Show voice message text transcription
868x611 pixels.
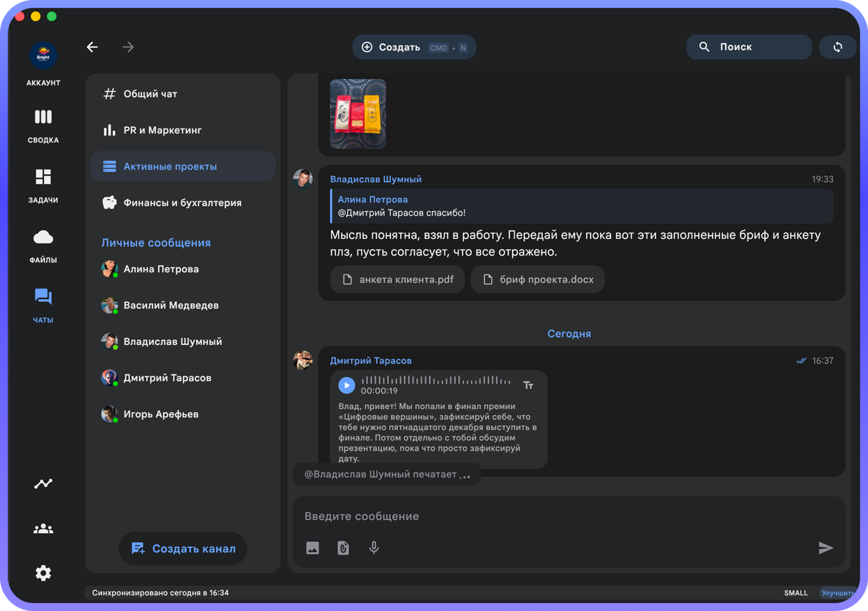(x=528, y=385)
